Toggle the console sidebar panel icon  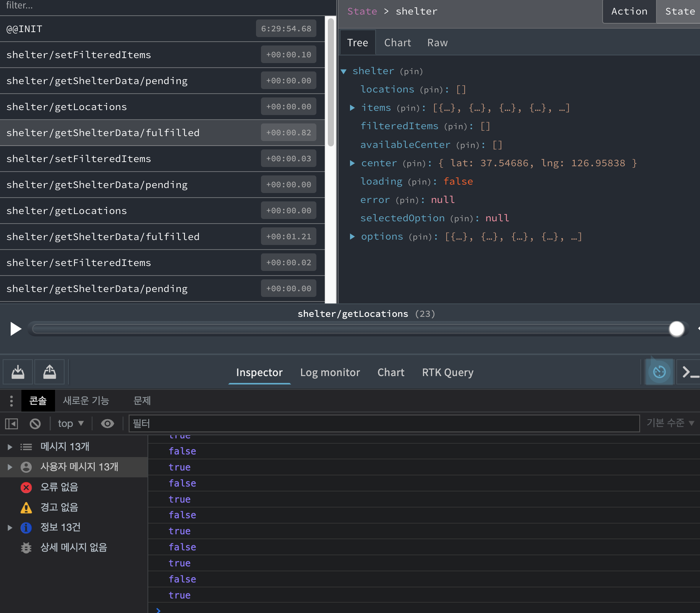coord(11,423)
